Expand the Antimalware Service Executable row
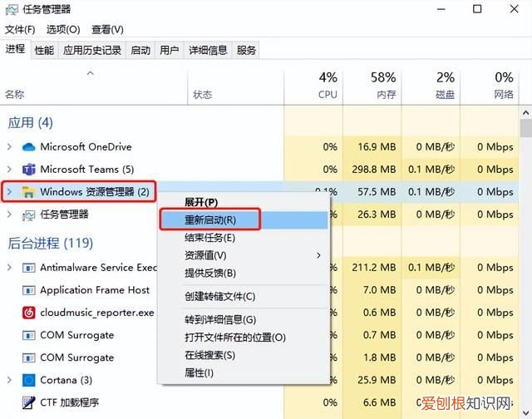This screenshot has width=532, height=419. 9,268
